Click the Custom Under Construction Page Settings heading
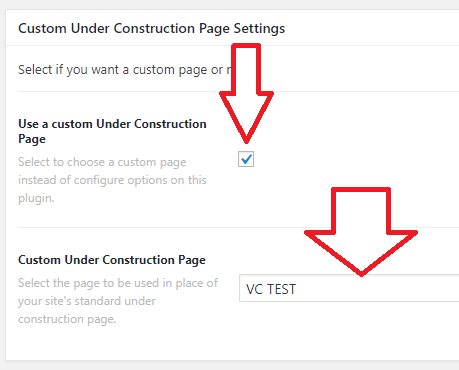This screenshot has width=459, height=370. pos(152,28)
